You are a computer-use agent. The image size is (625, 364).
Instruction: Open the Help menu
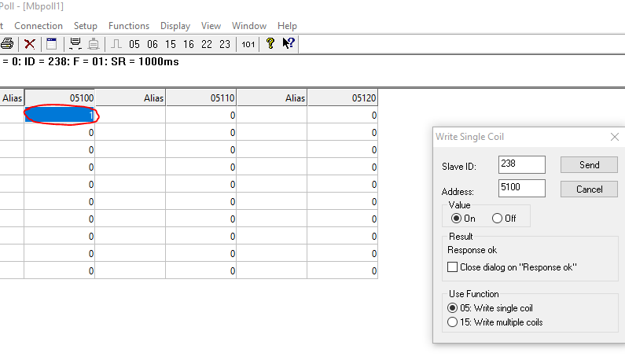[287, 26]
